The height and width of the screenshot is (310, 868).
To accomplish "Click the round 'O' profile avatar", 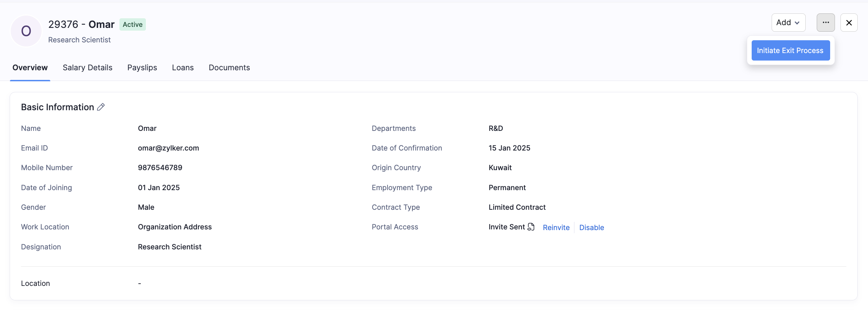I will click(x=26, y=31).
